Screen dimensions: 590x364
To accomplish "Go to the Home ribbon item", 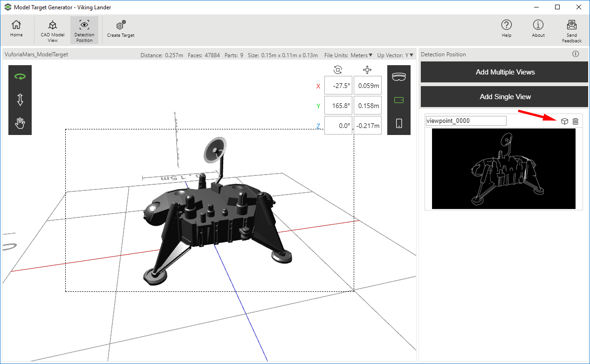I will 16,29.
